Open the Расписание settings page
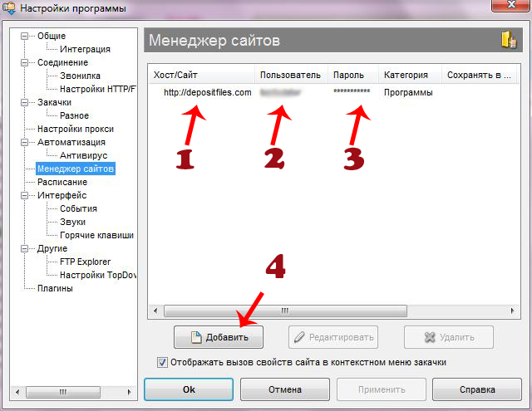 62,182
